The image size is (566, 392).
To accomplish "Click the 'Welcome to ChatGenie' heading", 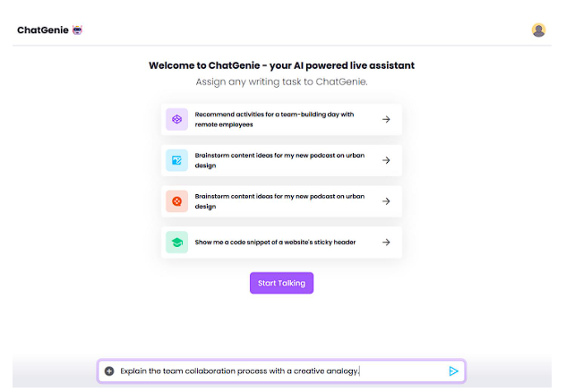I will point(281,65).
